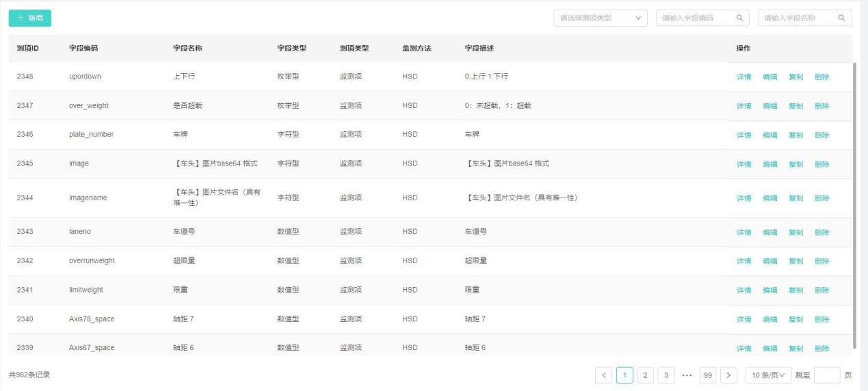Open the 10 条/页 page size dropdown
Viewport: 868px width, 391px height.
pyautogui.click(x=768, y=375)
